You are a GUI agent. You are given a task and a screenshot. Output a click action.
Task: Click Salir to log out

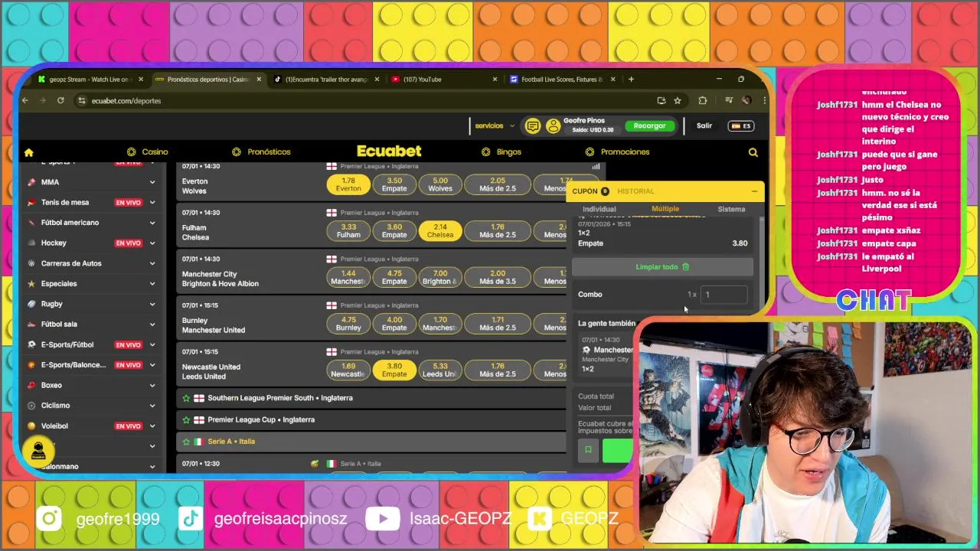(704, 126)
